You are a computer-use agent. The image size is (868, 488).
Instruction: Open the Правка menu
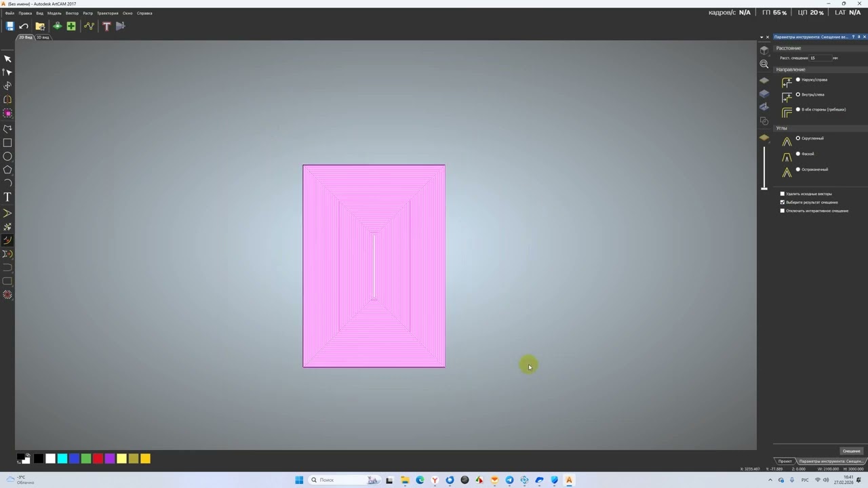(x=25, y=13)
